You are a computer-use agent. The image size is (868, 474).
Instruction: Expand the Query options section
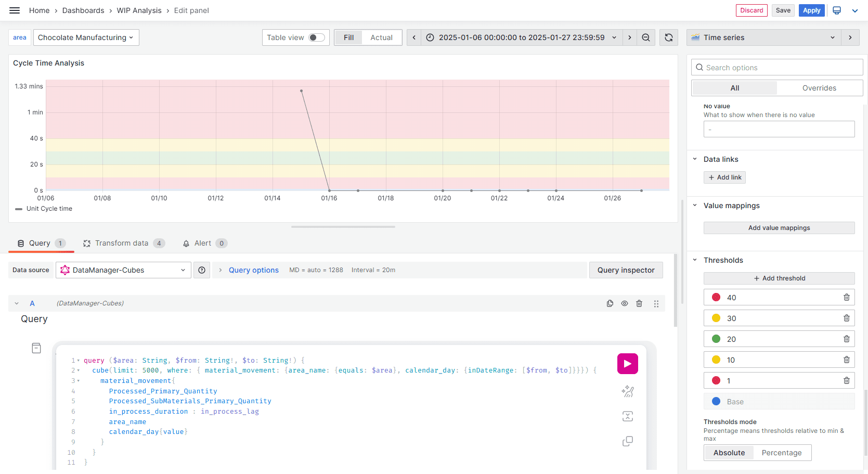(253, 270)
